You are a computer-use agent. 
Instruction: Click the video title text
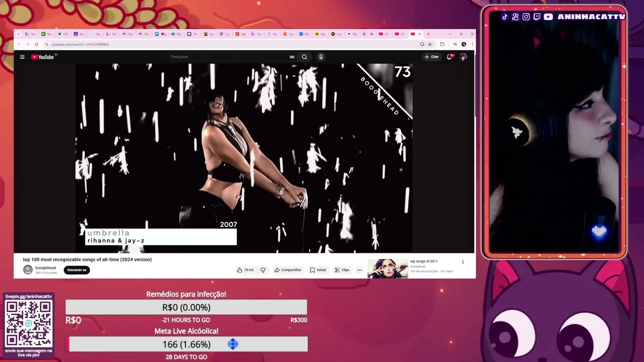tap(87, 259)
